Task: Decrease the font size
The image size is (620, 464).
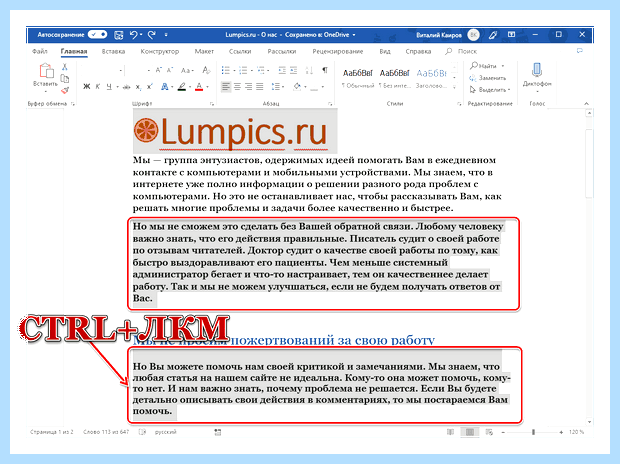Action: (x=170, y=70)
